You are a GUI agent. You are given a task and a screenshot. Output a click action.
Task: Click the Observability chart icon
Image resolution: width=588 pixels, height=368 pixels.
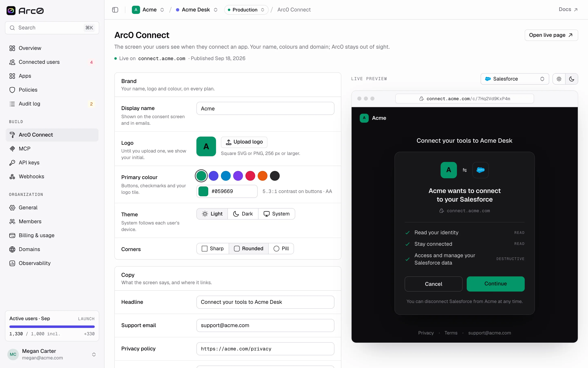click(x=12, y=263)
